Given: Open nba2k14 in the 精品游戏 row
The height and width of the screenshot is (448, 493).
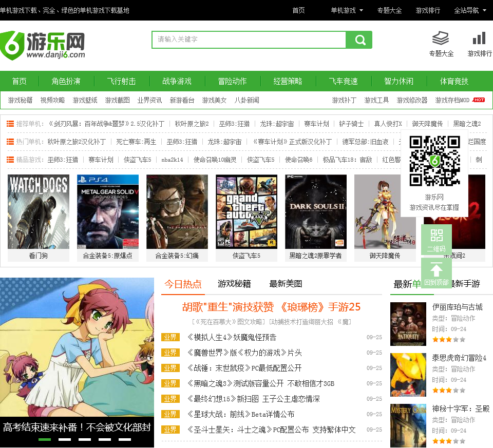Looking at the screenshot, I should click(172, 160).
